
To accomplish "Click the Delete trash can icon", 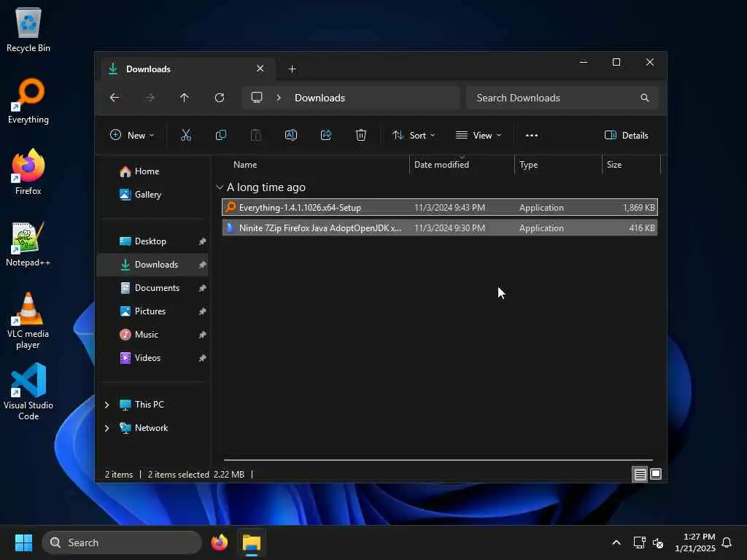I will [x=361, y=135].
